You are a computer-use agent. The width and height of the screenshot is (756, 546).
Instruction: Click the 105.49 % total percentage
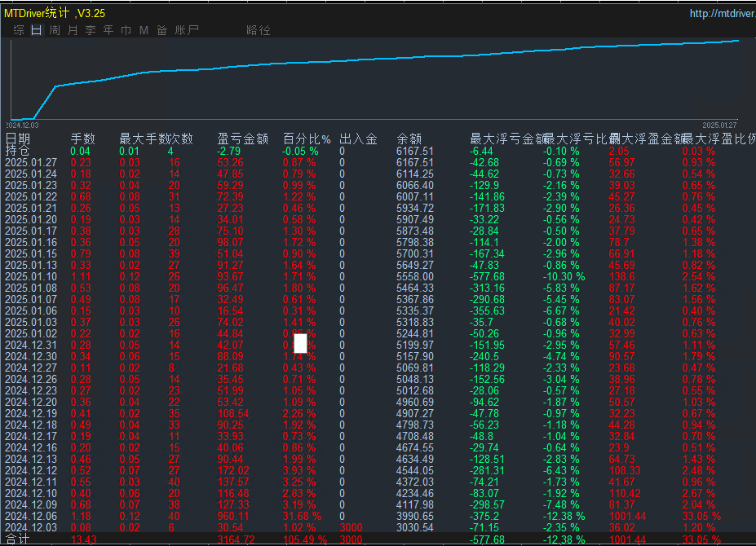(x=305, y=539)
